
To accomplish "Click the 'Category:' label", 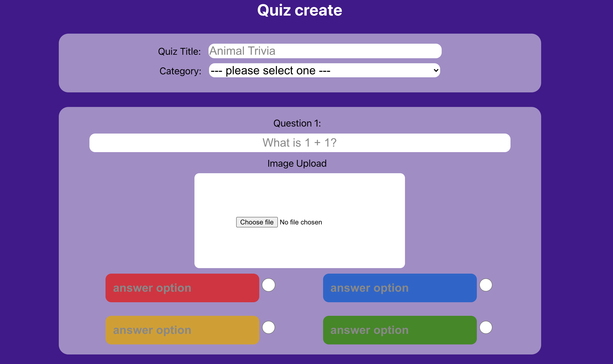I will (180, 71).
